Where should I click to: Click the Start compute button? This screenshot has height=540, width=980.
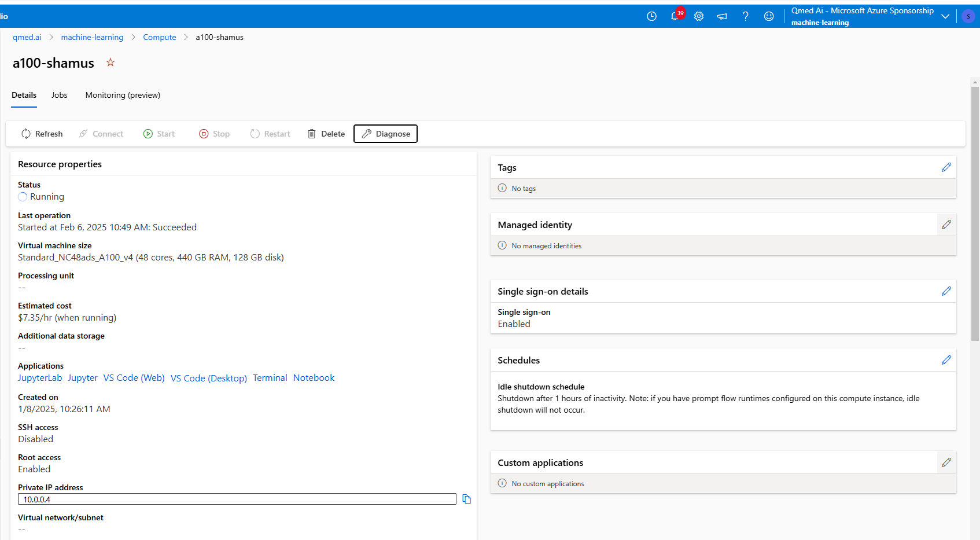pos(159,134)
